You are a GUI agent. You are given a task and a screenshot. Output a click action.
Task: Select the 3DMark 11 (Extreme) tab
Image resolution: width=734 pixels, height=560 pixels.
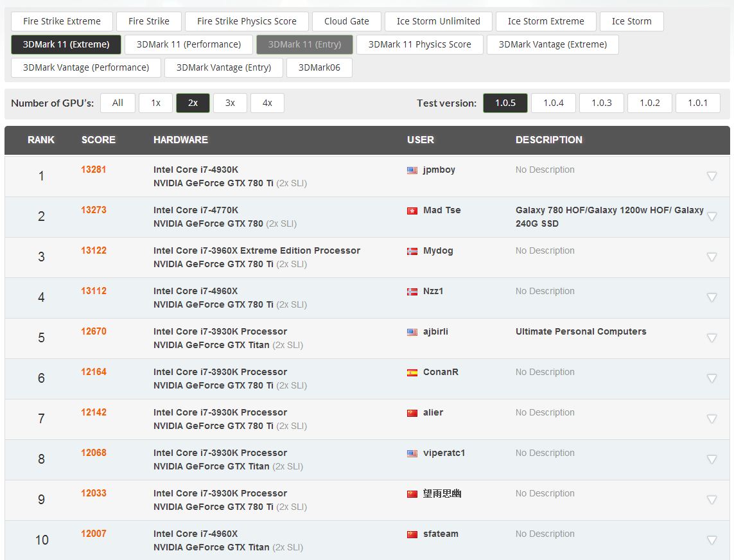click(x=66, y=44)
